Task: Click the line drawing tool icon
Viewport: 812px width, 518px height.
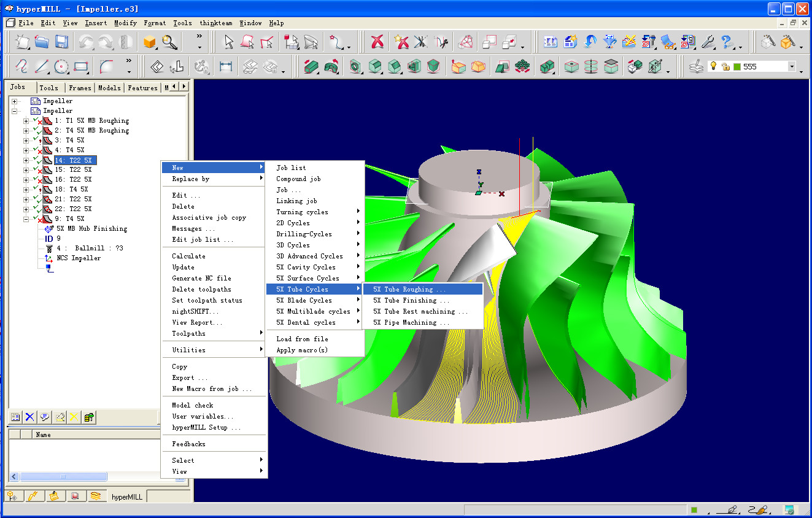Action: (42, 66)
